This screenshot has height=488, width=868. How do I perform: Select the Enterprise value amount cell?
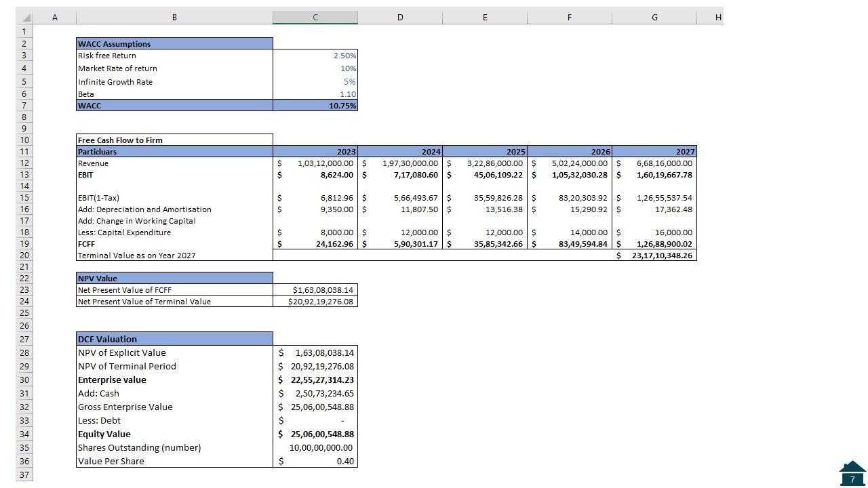tap(315, 380)
